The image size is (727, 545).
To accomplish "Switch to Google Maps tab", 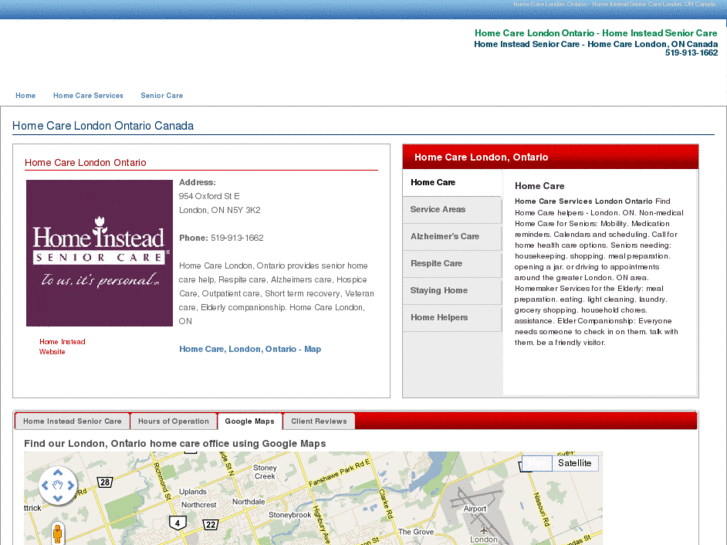I will point(250,421).
